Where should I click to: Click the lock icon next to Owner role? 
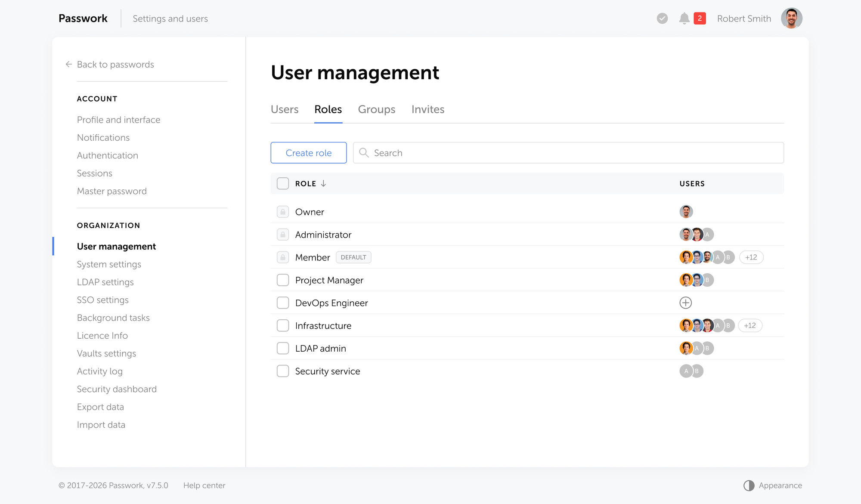pos(283,212)
